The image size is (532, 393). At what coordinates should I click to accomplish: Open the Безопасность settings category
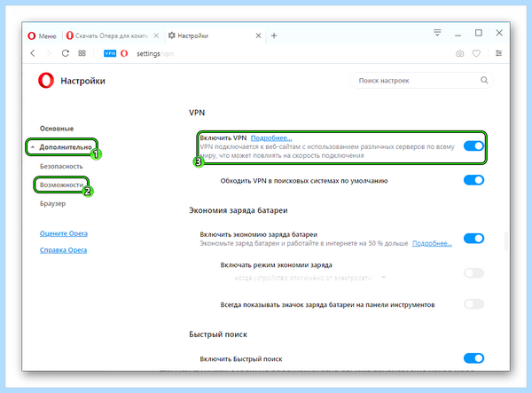[x=61, y=166]
